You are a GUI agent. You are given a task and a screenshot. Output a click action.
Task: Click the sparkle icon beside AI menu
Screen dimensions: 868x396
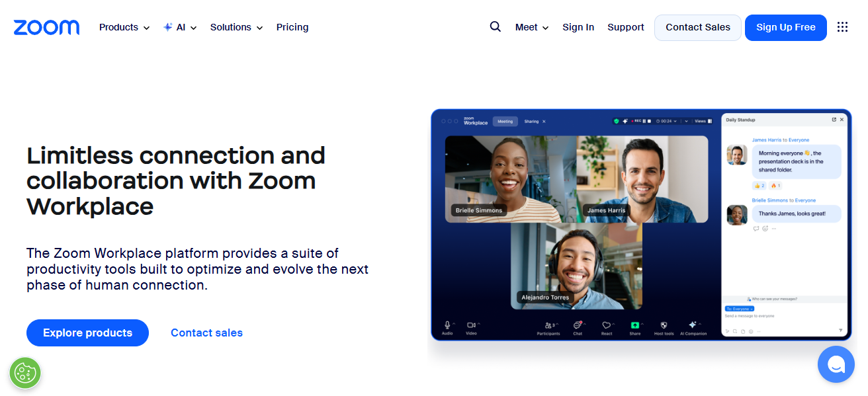tap(168, 27)
